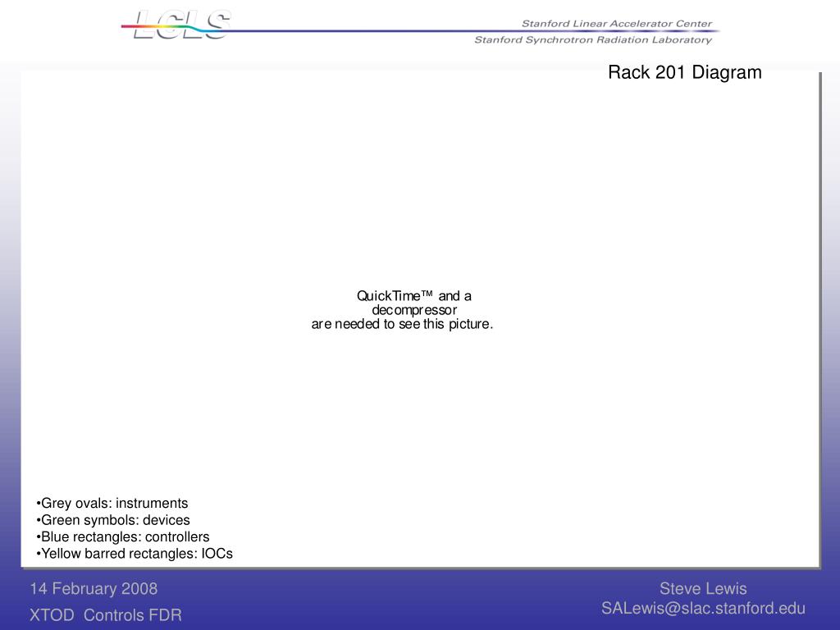This screenshot has height=630, width=840.
Task: Click 'XTOD Controls FDR' footer text
Action: tap(106, 615)
